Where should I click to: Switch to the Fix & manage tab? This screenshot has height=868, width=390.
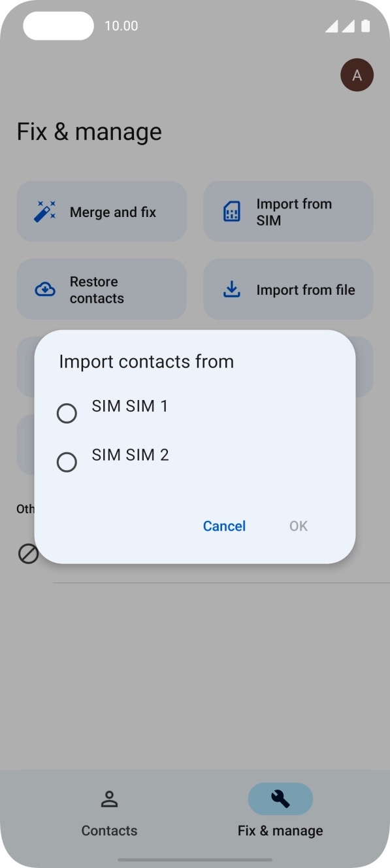tap(280, 812)
